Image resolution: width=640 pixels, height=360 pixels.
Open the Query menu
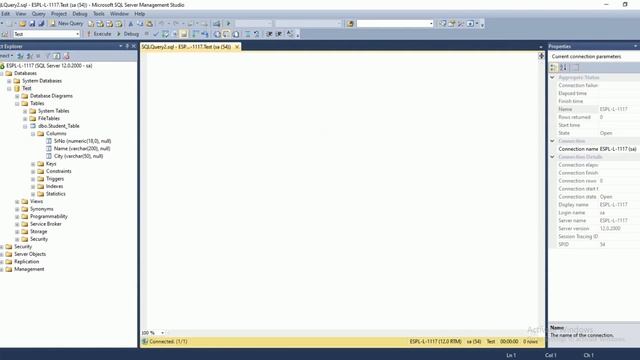click(x=38, y=14)
